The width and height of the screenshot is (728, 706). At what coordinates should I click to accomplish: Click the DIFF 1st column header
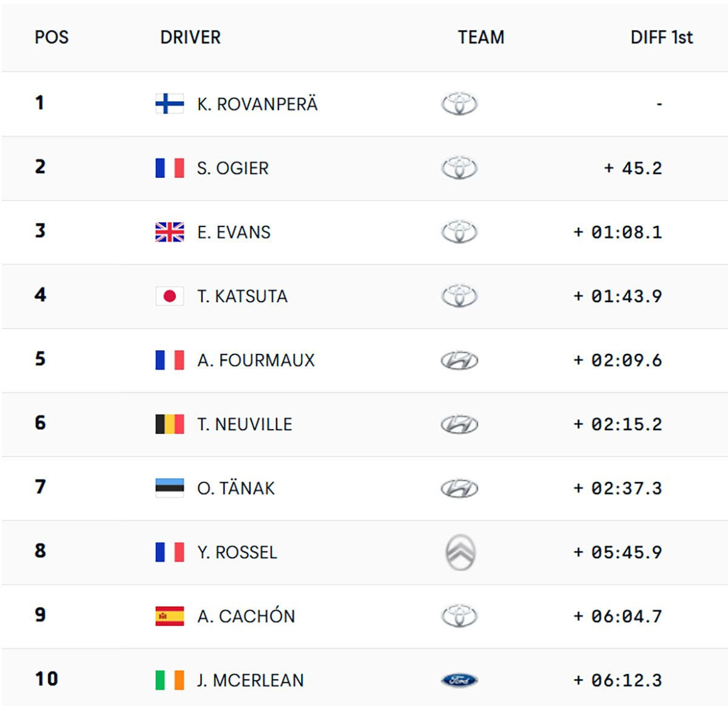point(661,38)
